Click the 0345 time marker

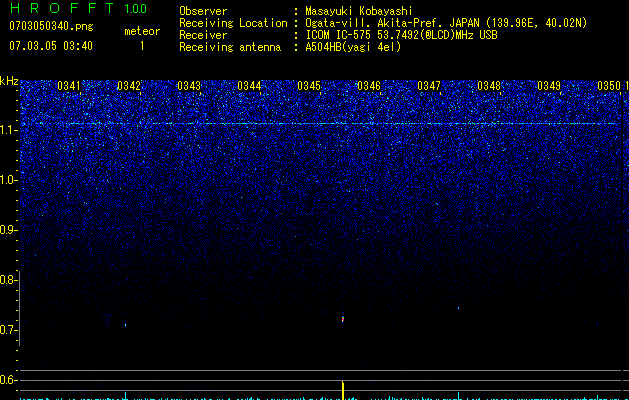[309, 86]
